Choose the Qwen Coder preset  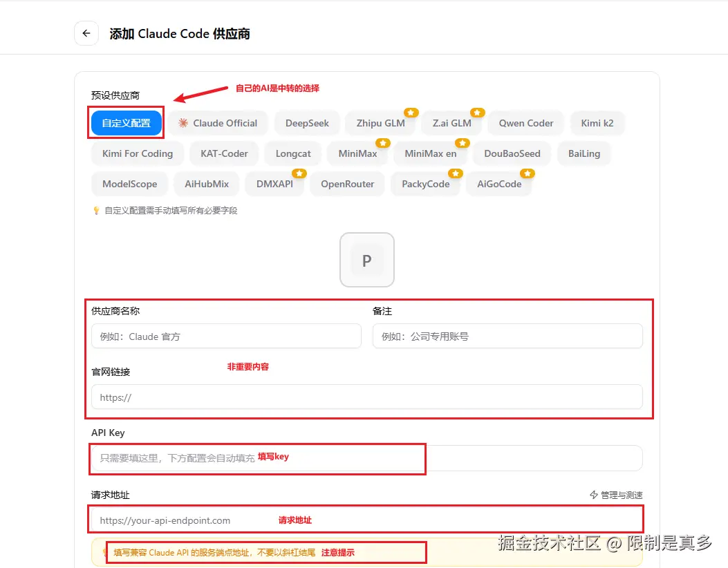525,123
